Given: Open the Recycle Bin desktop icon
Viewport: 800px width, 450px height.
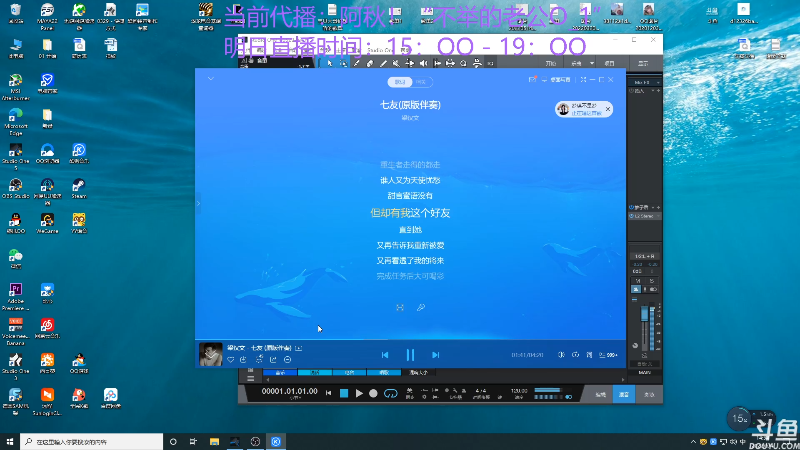Looking at the screenshot, I should 16,14.
